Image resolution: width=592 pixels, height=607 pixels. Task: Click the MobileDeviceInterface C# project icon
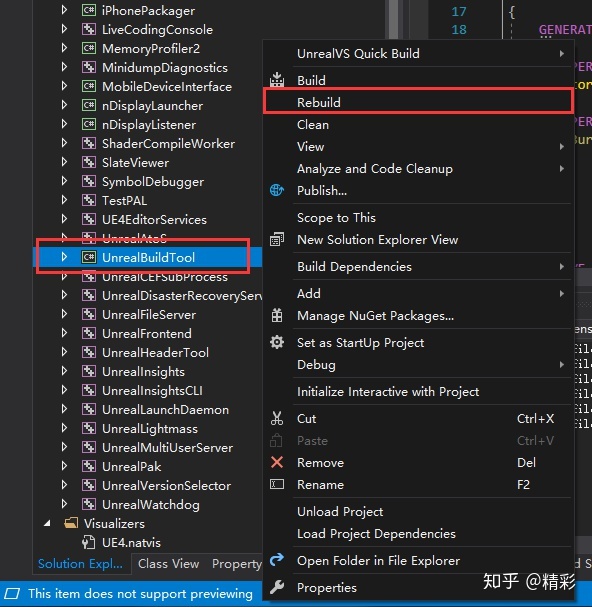click(89, 86)
